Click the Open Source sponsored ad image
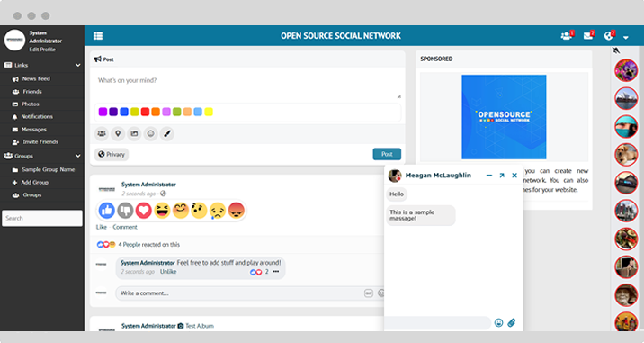The width and height of the screenshot is (644, 343). [x=504, y=117]
